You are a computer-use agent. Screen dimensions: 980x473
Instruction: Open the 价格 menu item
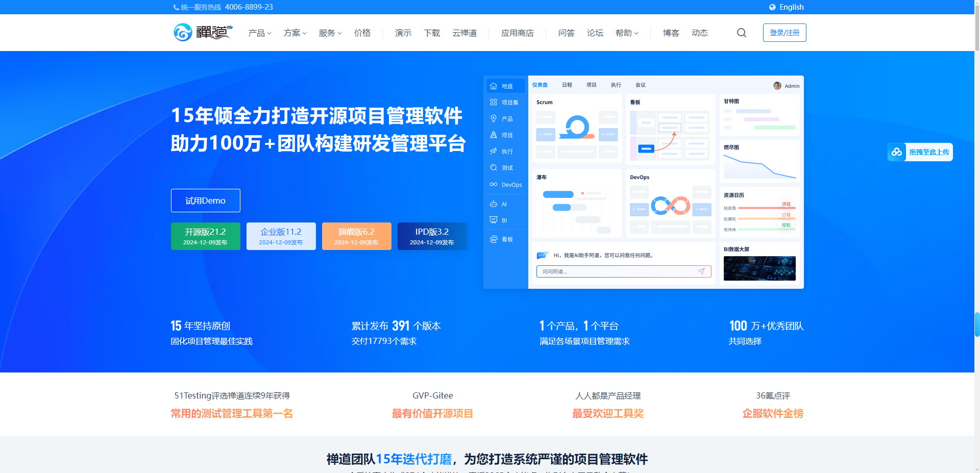pos(362,33)
